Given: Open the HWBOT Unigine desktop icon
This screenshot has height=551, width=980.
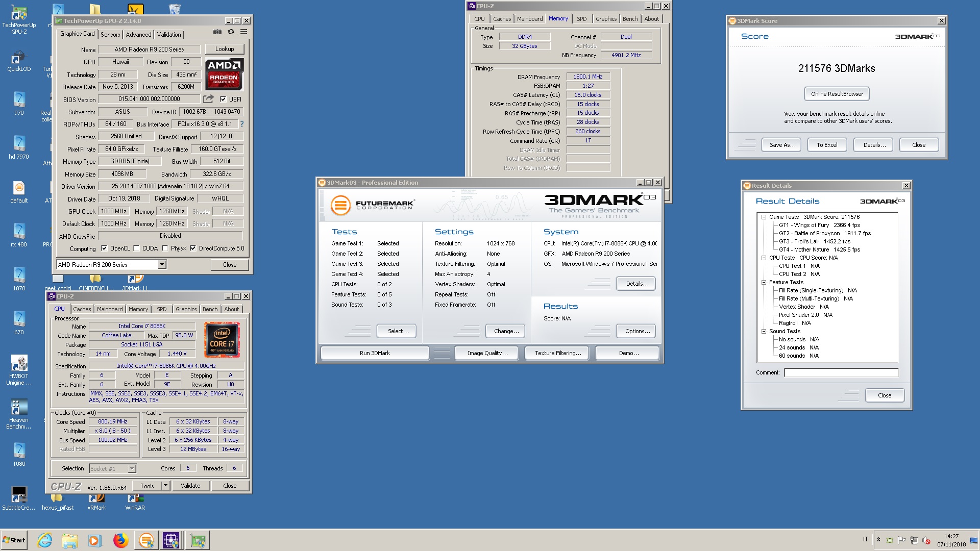Looking at the screenshot, I should tap(19, 370).
